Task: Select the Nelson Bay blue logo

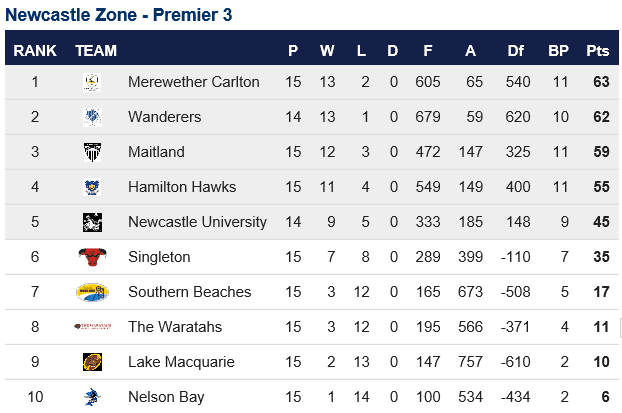Action: tap(92, 397)
